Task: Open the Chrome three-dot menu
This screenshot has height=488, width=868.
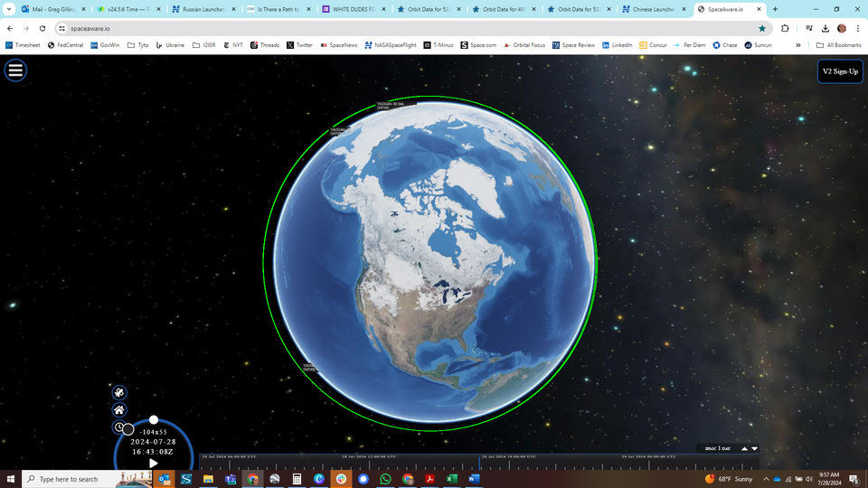Action: point(857,28)
